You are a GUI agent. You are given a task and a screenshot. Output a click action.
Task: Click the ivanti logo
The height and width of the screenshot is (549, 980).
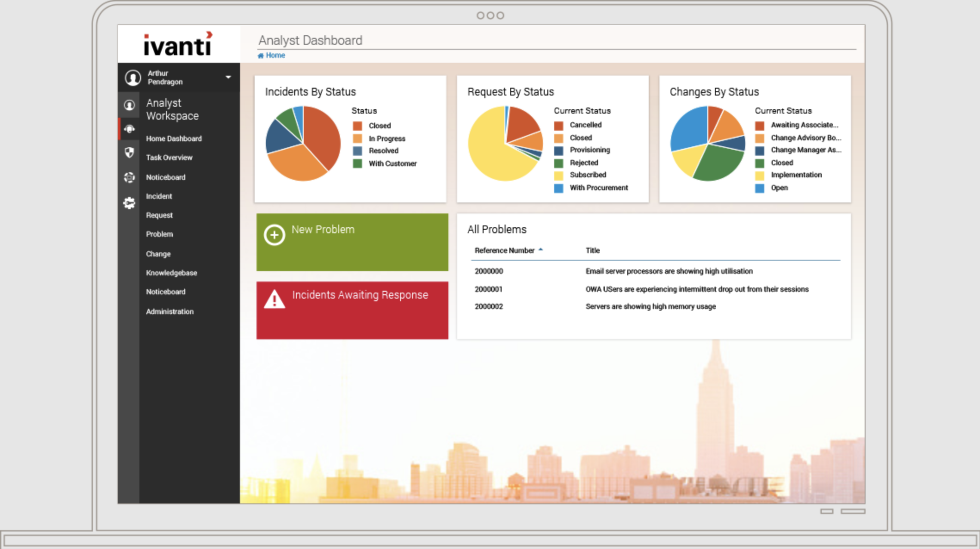point(178,44)
